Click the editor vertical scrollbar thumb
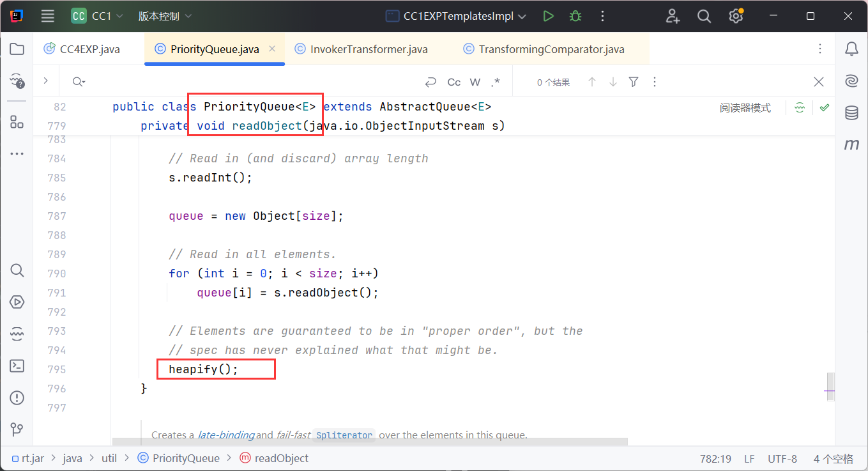868x471 pixels. 830,387
